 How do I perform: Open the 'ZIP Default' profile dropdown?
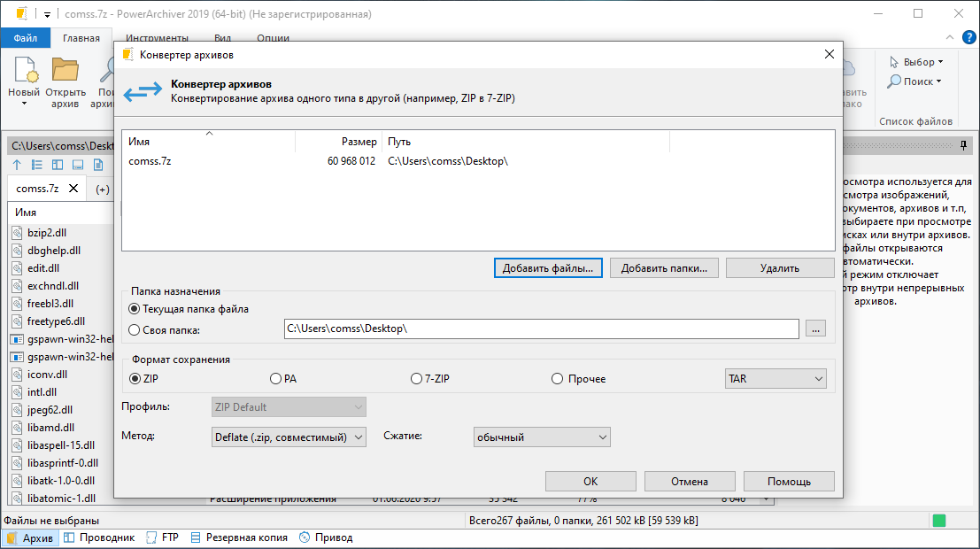[x=289, y=407]
